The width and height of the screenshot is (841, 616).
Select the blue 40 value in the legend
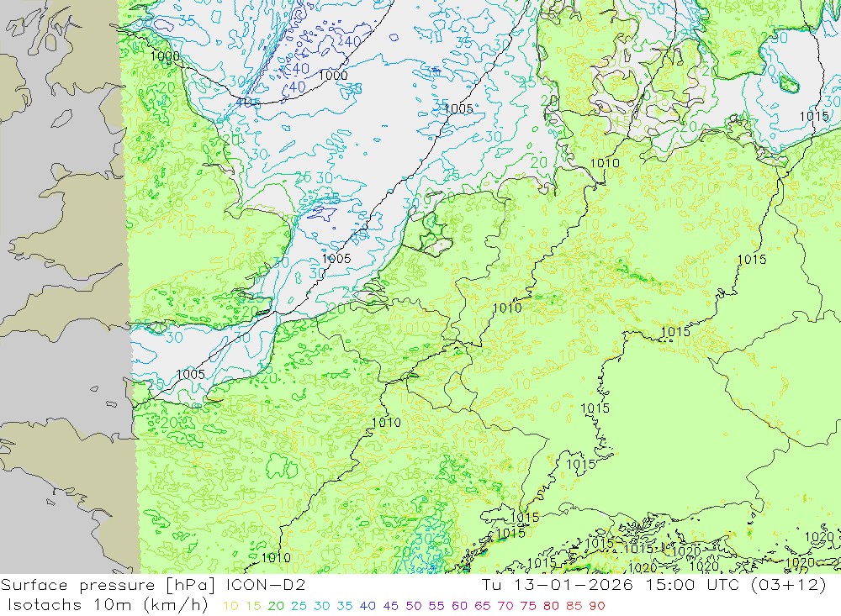(368, 606)
